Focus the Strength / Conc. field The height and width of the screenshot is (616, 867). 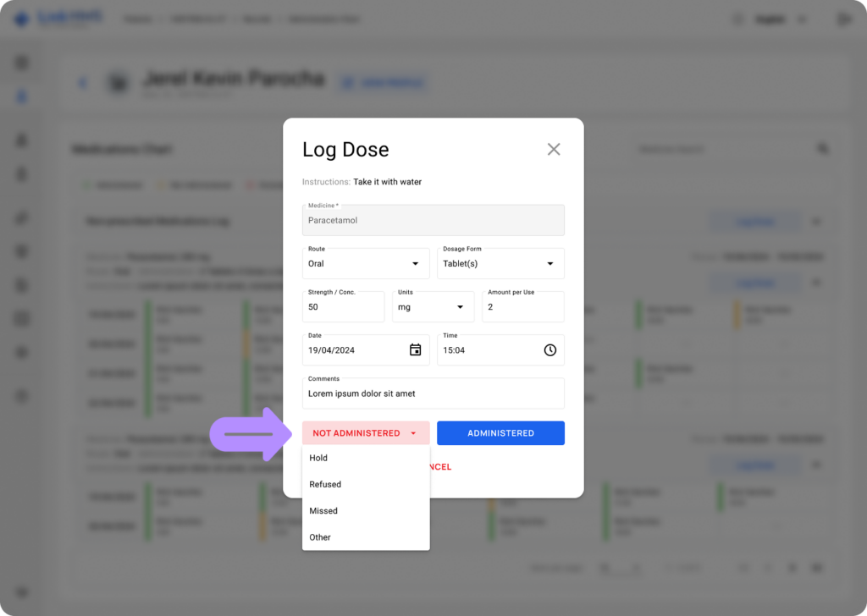[x=343, y=307]
